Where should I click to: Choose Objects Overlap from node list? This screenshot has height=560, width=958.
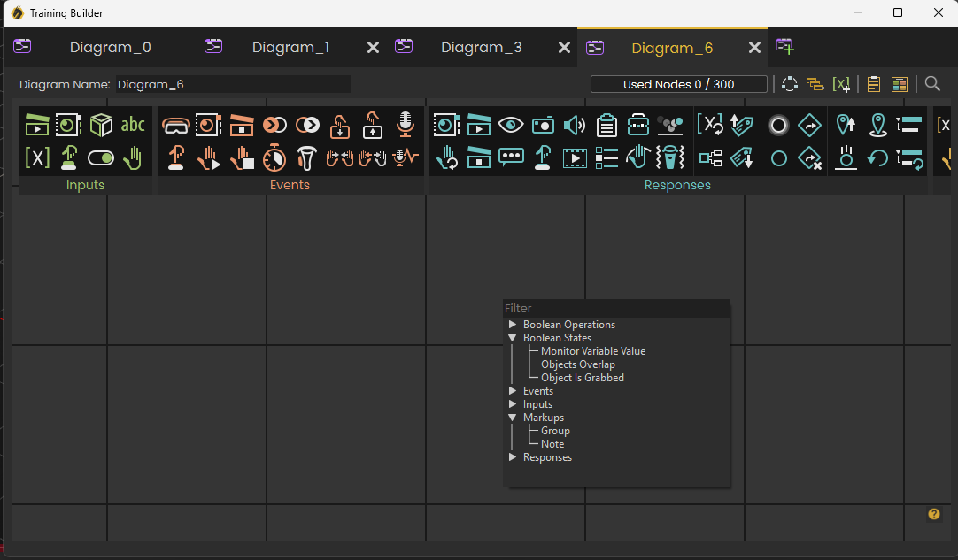pyautogui.click(x=578, y=364)
